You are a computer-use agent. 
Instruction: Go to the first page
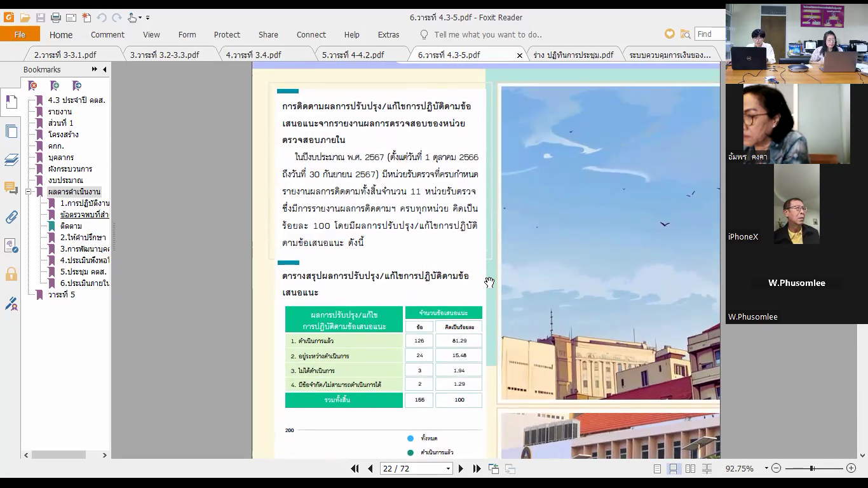click(355, 469)
